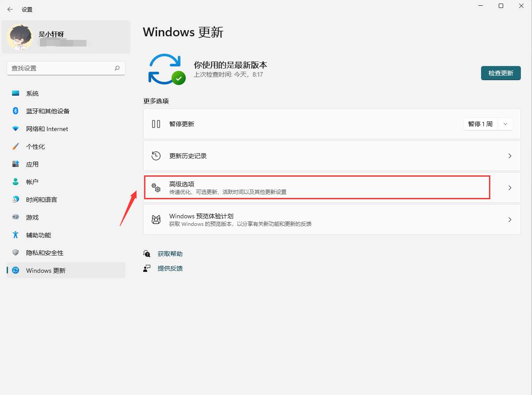The width and height of the screenshot is (532, 395).
Task: Click the 暂停更新 pause icon
Action: (156, 124)
